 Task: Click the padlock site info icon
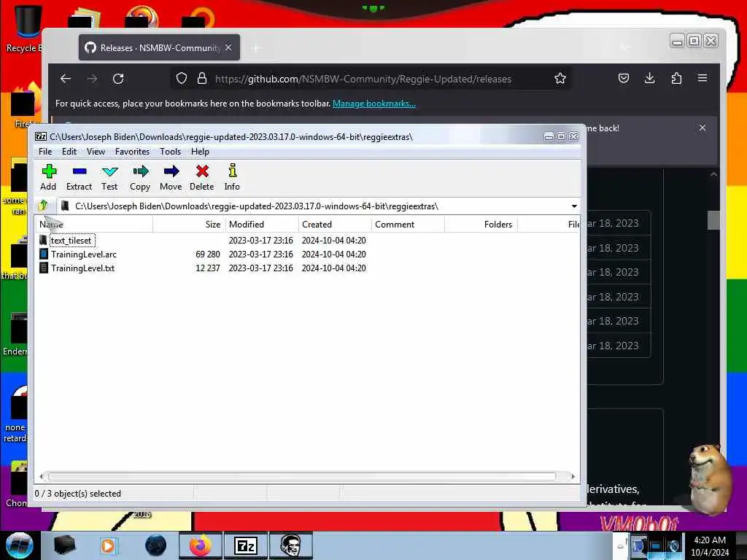[x=202, y=79]
